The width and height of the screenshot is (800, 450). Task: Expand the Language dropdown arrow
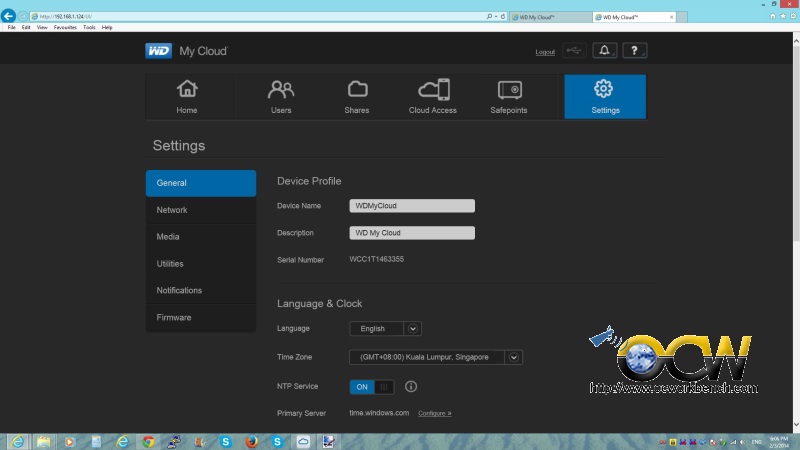click(413, 329)
